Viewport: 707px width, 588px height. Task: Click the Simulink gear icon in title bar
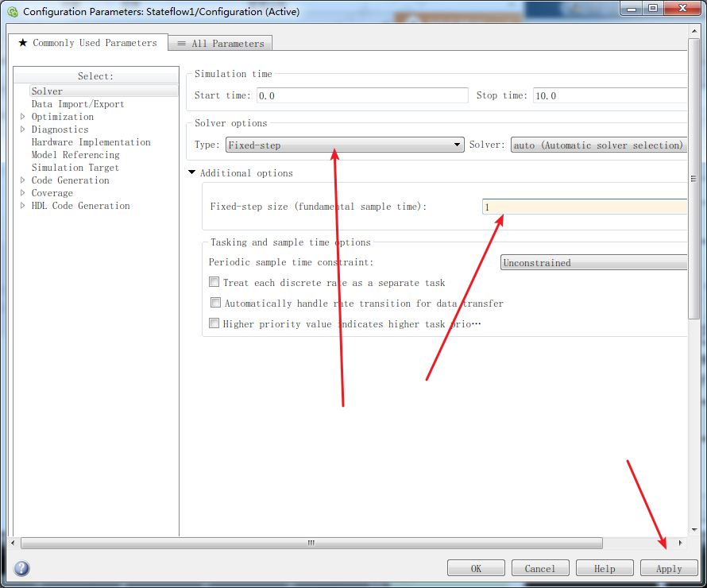tap(13, 12)
